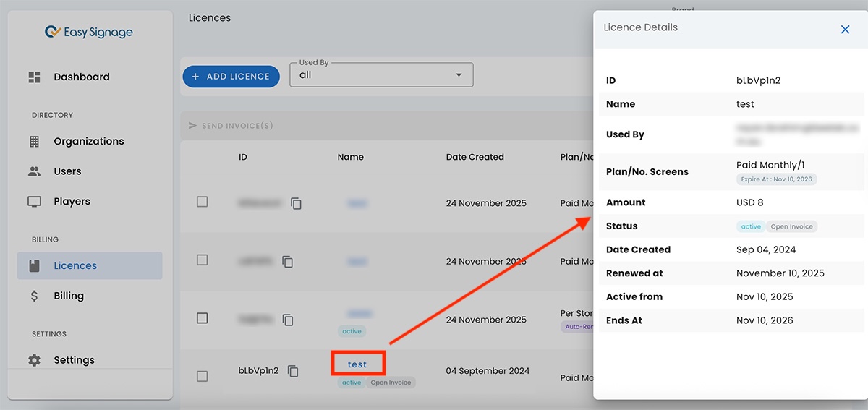
Task: Click the Organizations building icon
Action: [x=34, y=142]
